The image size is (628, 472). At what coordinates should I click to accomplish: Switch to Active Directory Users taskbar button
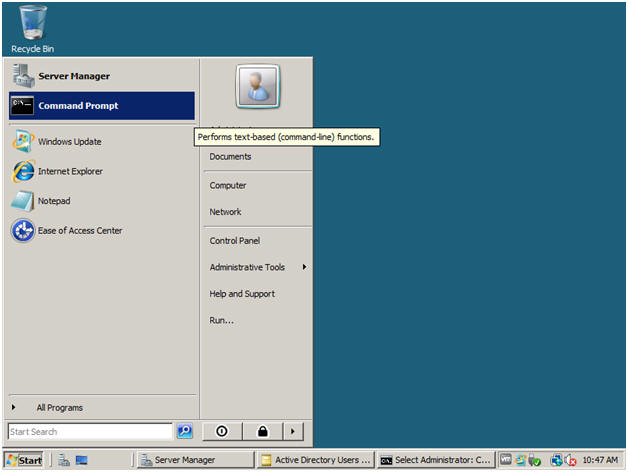coord(315,460)
